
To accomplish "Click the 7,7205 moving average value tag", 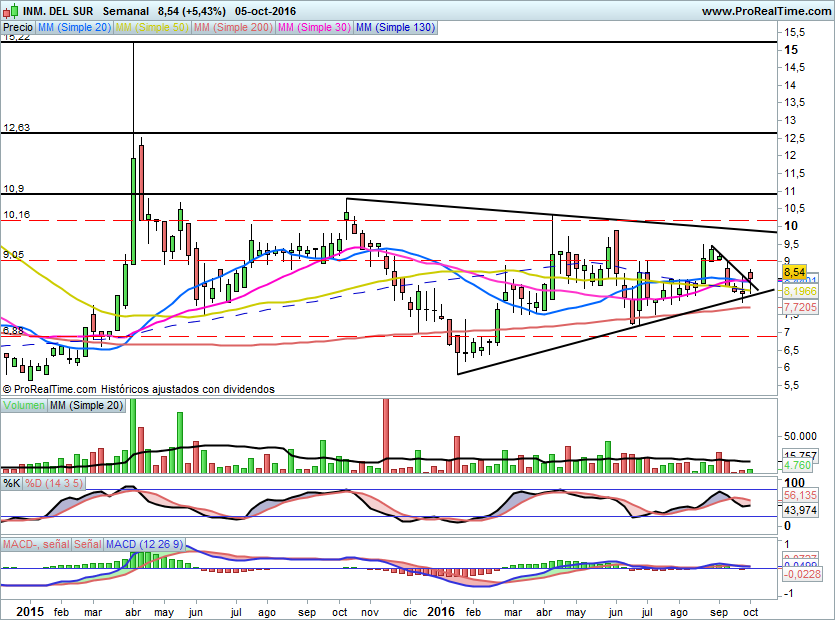I will (x=798, y=307).
